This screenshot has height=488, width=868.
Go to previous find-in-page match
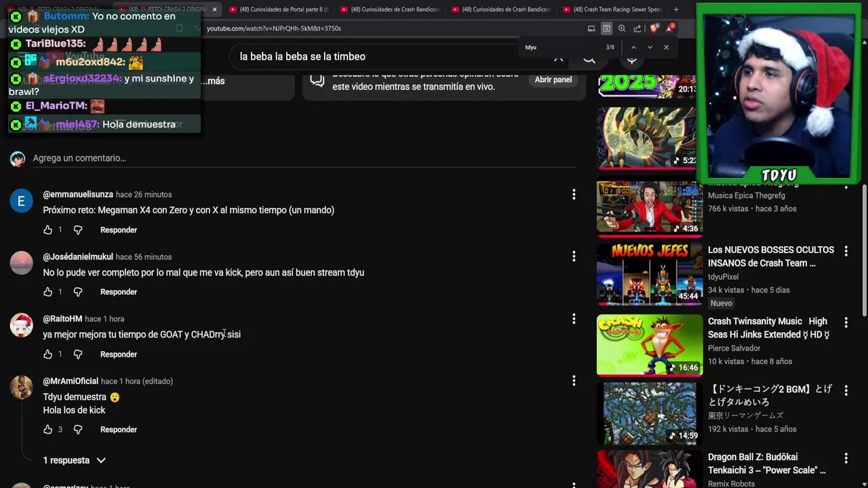pos(633,47)
